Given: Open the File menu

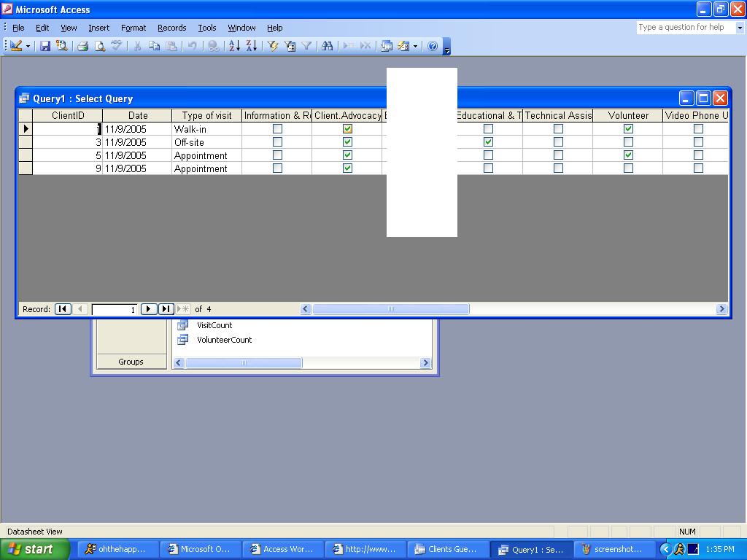Looking at the screenshot, I should [x=18, y=28].
